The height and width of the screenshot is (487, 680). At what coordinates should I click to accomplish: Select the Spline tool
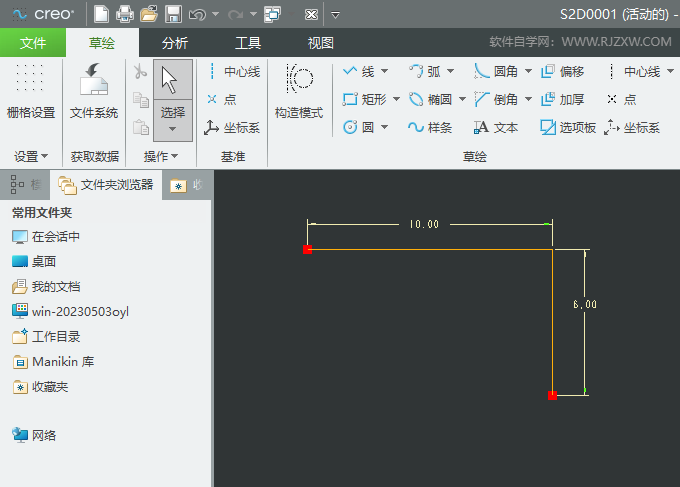coord(430,127)
